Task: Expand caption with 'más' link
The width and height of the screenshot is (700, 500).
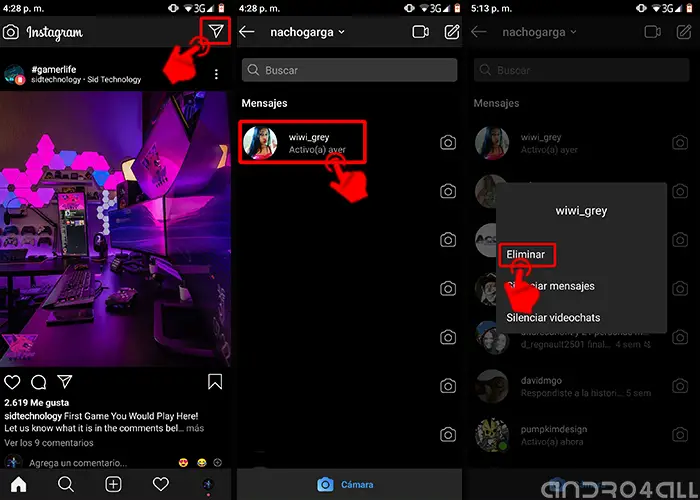Action: point(195,428)
